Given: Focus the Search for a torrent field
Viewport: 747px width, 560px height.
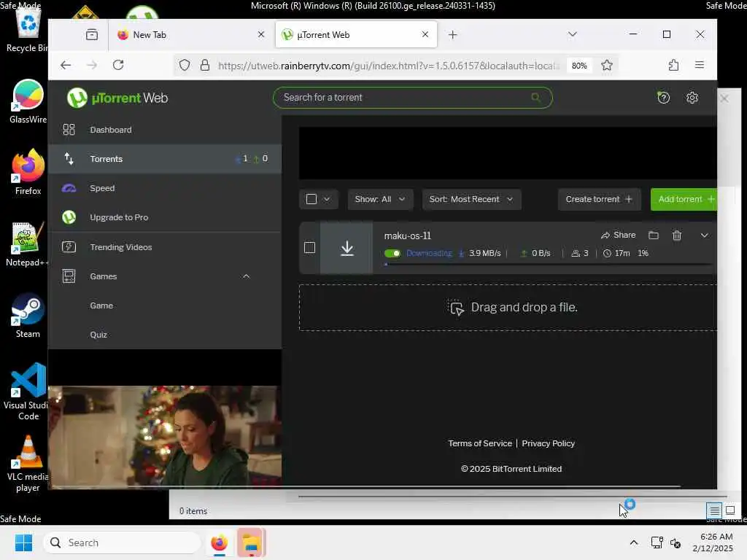Looking at the screenshot, I should tap(413, 98).
